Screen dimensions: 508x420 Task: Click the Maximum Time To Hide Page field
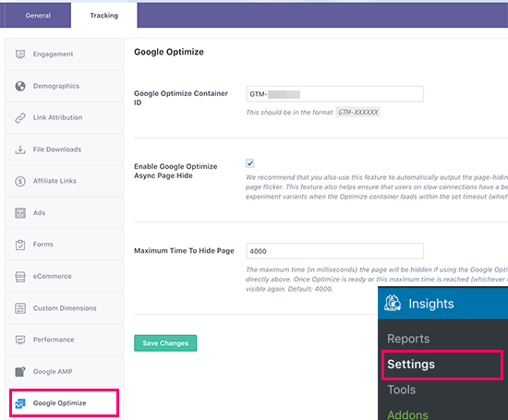334,251
